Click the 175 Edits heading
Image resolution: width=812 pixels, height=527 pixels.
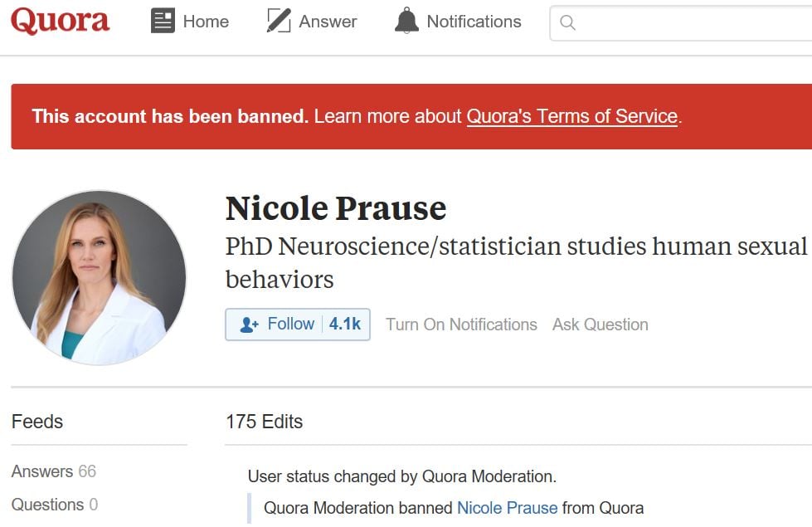click(264, 422)
